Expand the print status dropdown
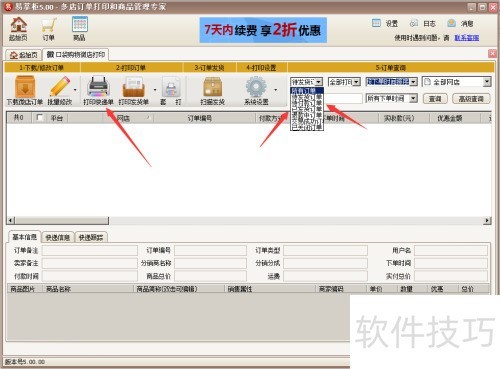The height and width of the screenshot is (369, 500). pyautogui.click(x=357, y=82)
